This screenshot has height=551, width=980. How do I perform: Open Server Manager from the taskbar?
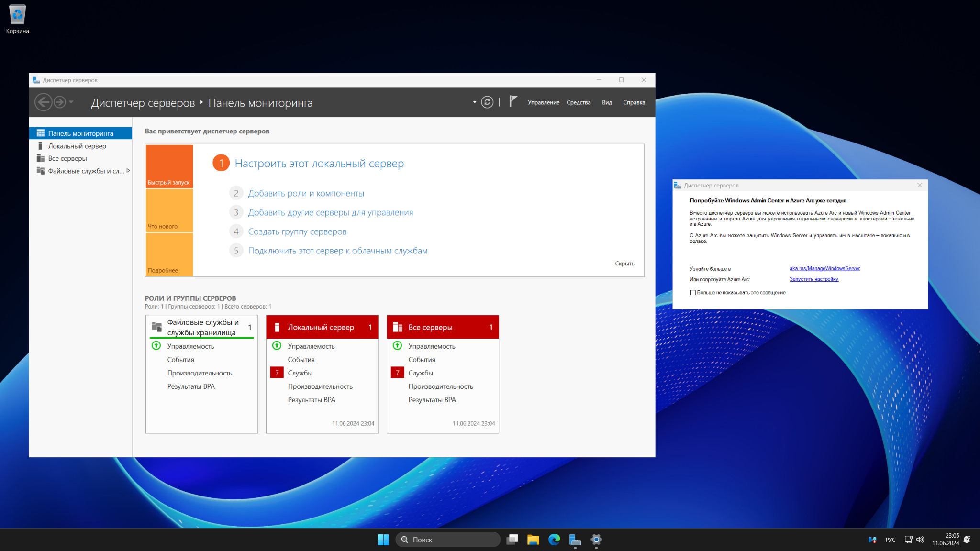click(575, 540)
